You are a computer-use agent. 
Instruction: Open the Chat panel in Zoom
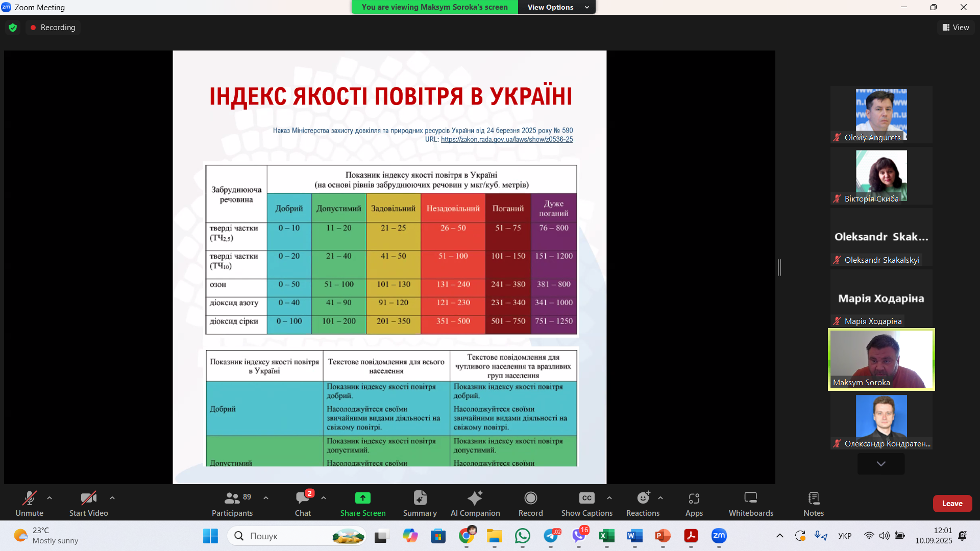click(x=303, y=503)
